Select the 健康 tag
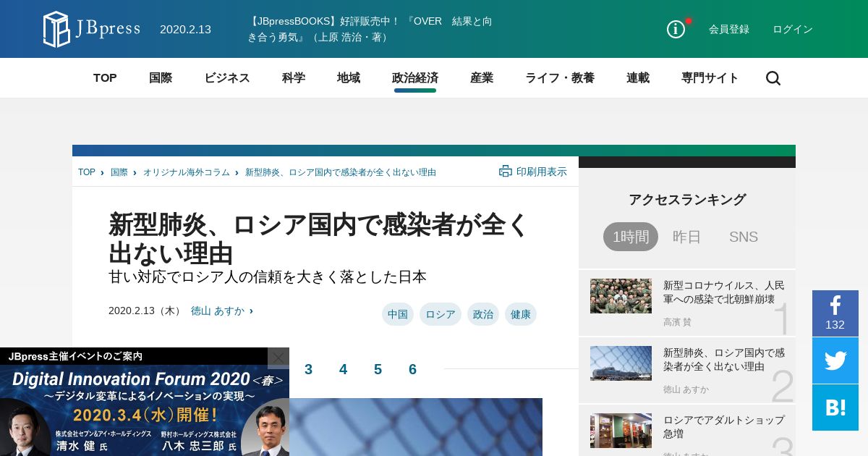Viewport: 868px width, 456px height. point(521,314)
